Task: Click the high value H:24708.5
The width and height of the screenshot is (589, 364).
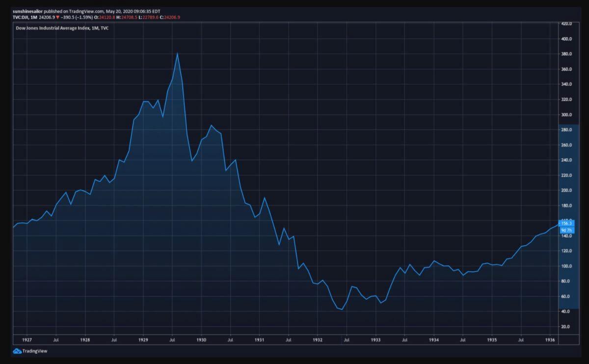Action: pyautogui.click(x=128, y=17)
